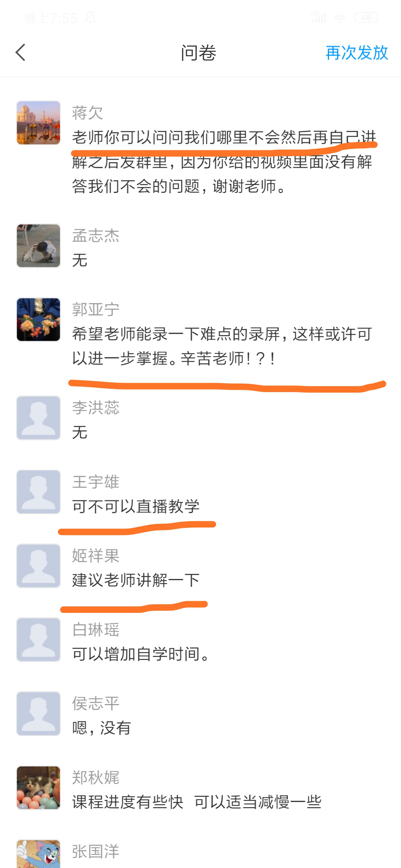Tap the name 张国洋

coord(96,851)
